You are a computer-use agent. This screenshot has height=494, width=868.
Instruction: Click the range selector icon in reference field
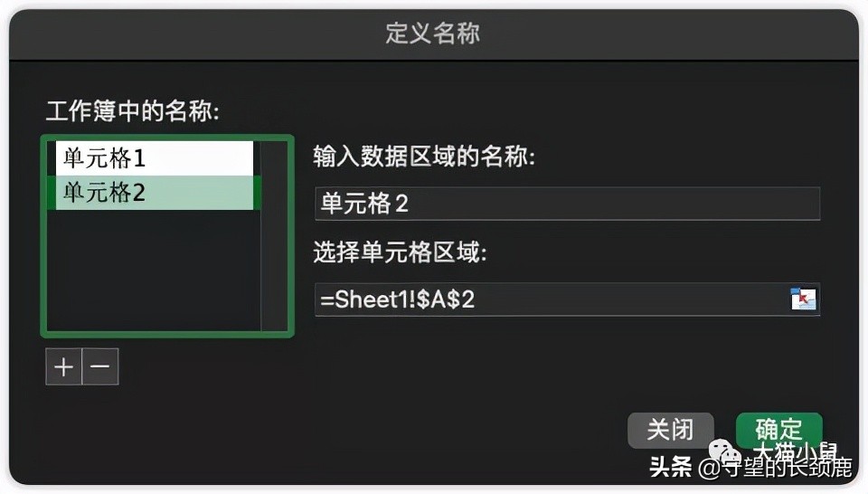(x=803, y=299)
